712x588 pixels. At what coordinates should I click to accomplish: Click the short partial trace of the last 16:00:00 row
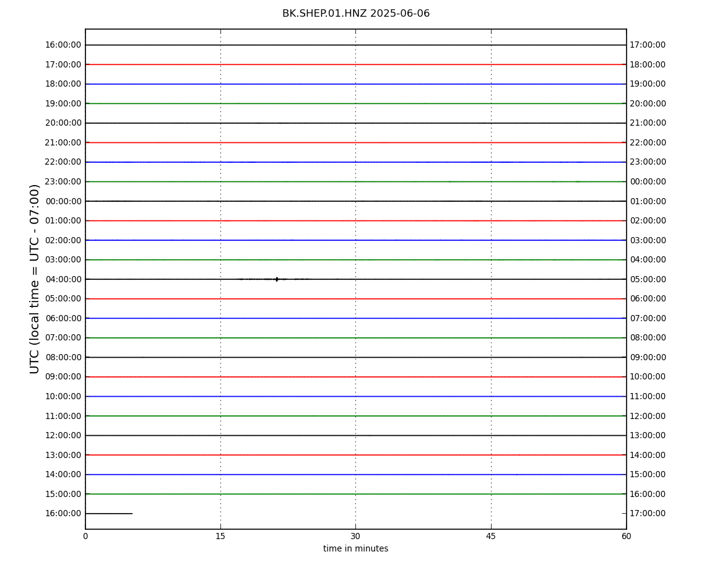pyautogui.click(x=109, y=514)
